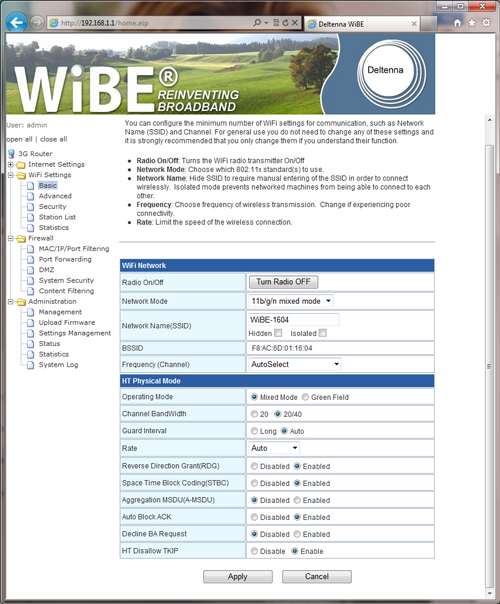Stop loading with the address bar X

point(295,23)
